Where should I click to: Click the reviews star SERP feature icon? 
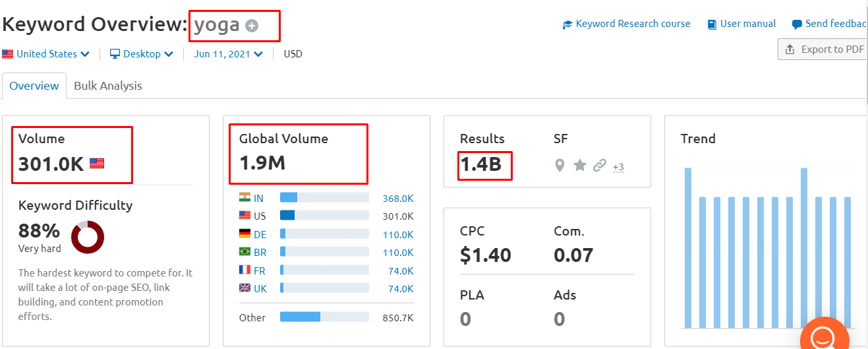coord(579,165)
